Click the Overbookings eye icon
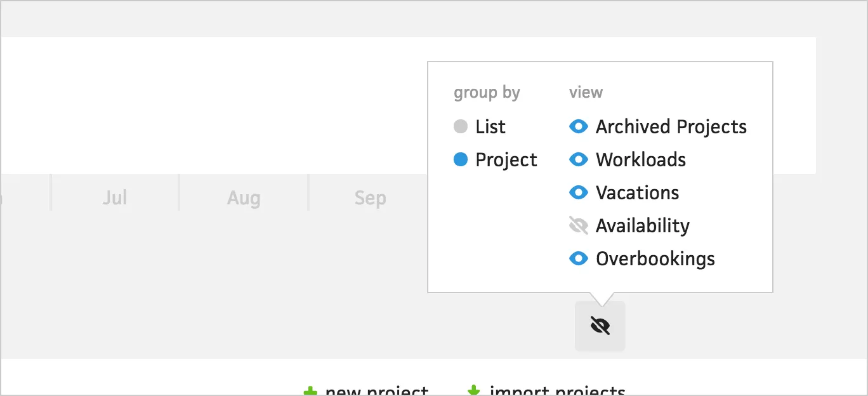 [x=579, y=258]
